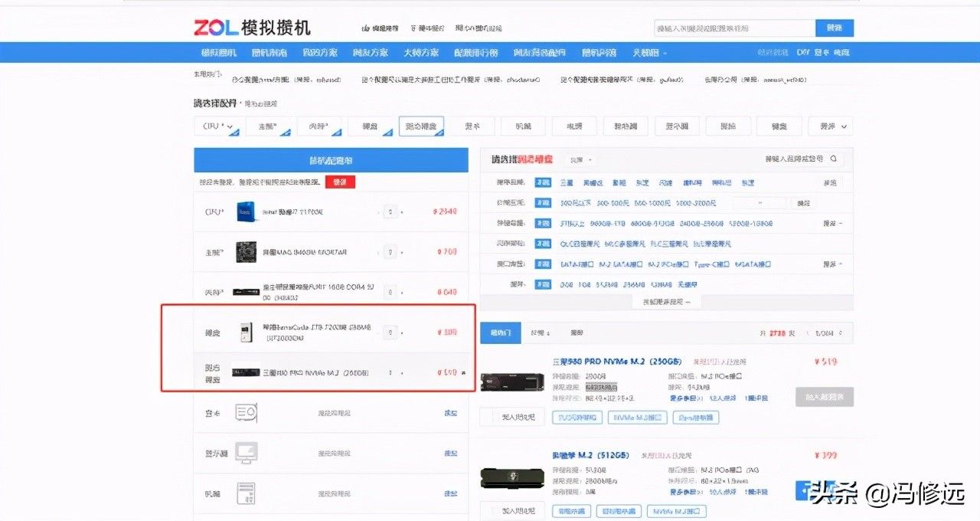Screen dimensions: 980x521
Task: Click the magnifier icon in the SSD filter search
Action: click(x=833, y=159)
